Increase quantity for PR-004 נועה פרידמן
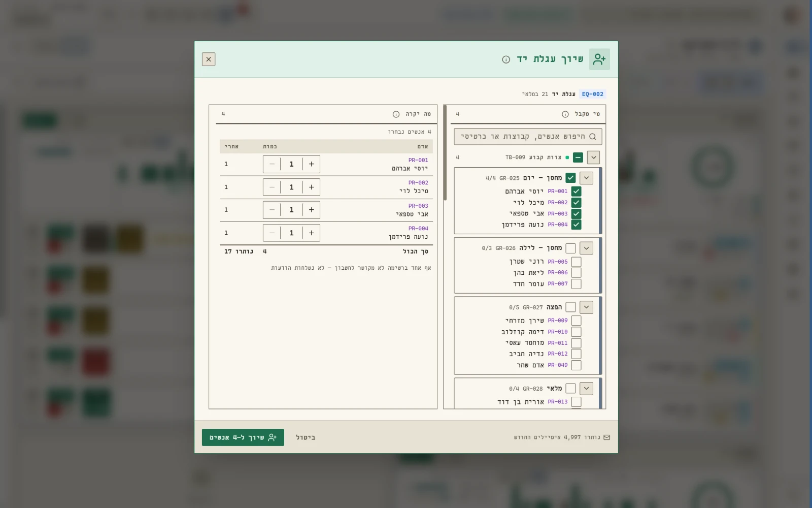Viewport: 812px width, 508px height. click(x=312, y=233)
